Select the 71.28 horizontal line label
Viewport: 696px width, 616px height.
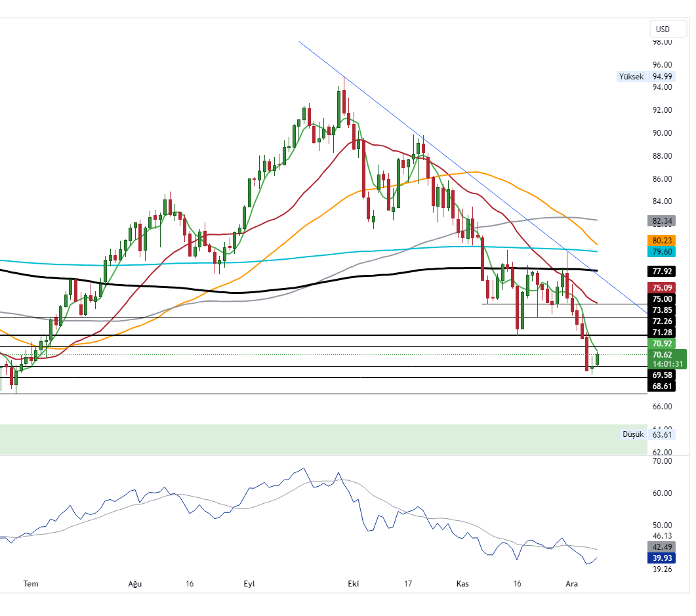662,333
